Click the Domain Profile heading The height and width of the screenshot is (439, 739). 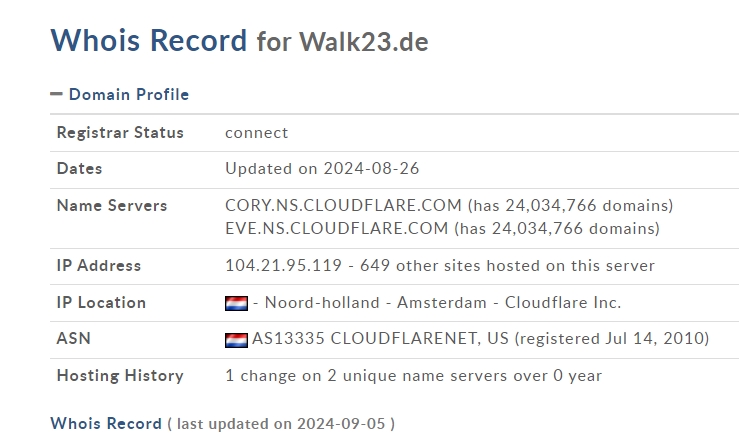(128, 95)
